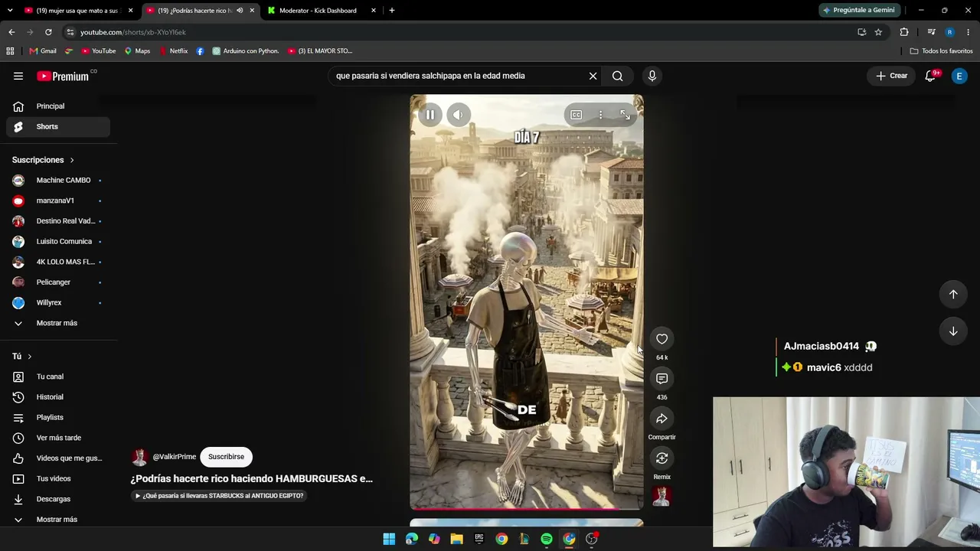The image size is (980, 551).
Task: Start voice search with the microphone
Action: click(x=652, y=76)
